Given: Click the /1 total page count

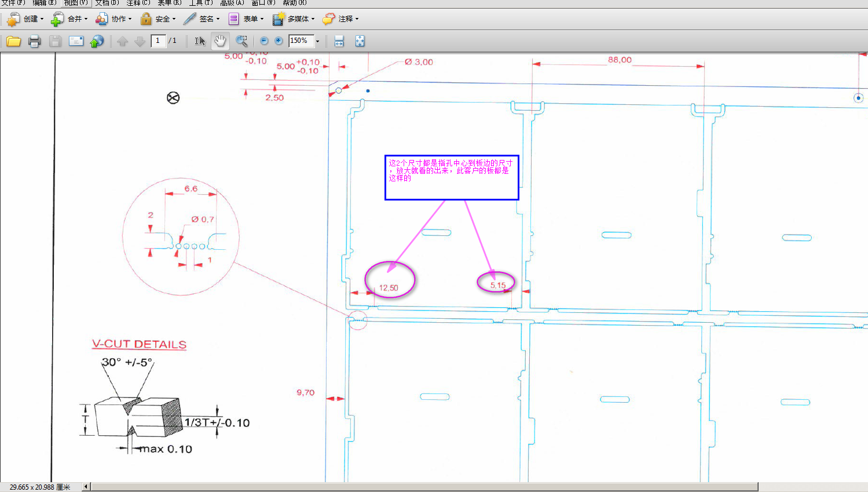Looking at the screenshot, I should pyautogui.click(x=173, y=41).
